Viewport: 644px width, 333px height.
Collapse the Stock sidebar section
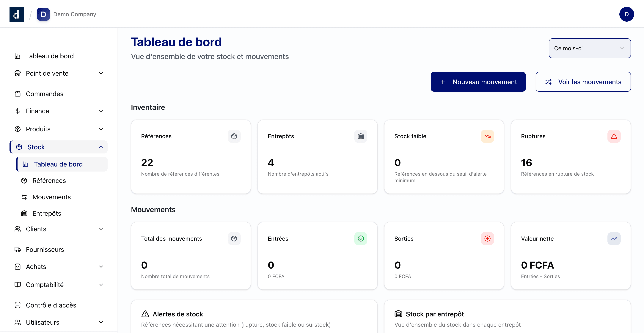(x=101, y=147)
